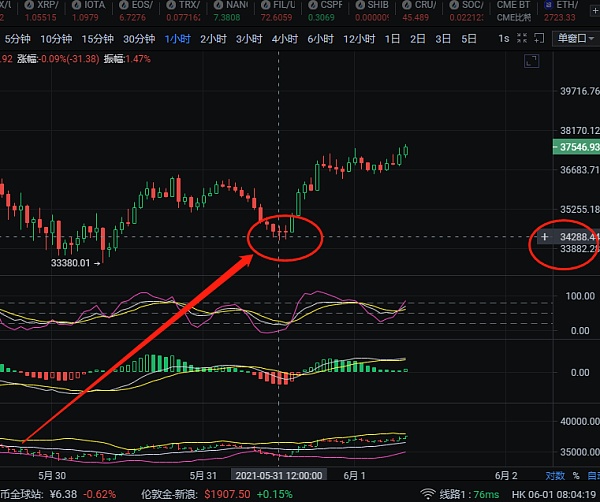The height and width of the screenshot is (502, 600).
Task: Select the 10分钟 timeframe
Action: point(56,39)
